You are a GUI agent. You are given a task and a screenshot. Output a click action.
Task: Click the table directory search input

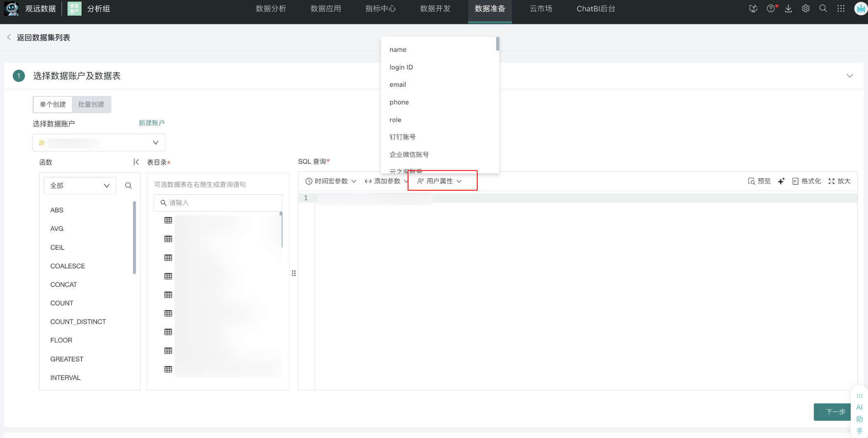point(222,203)
